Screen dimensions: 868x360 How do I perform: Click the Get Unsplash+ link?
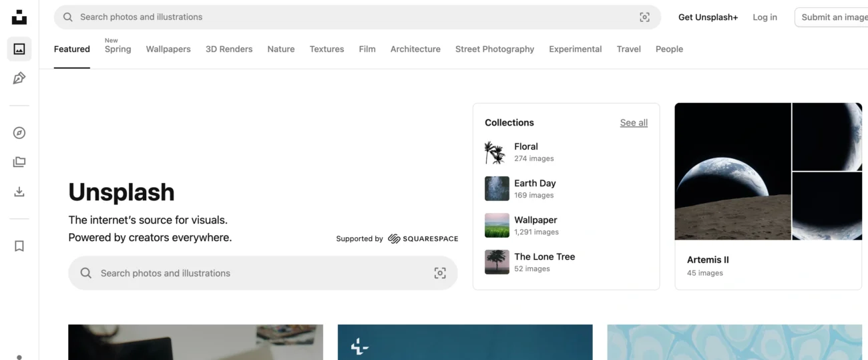(x=708, y=17)
